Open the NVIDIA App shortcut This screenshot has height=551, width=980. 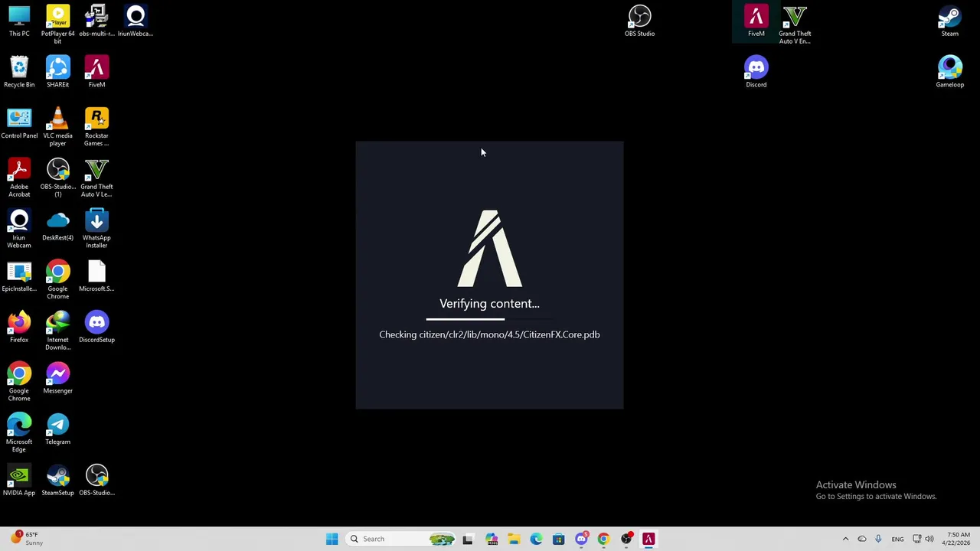coord(19,481)
